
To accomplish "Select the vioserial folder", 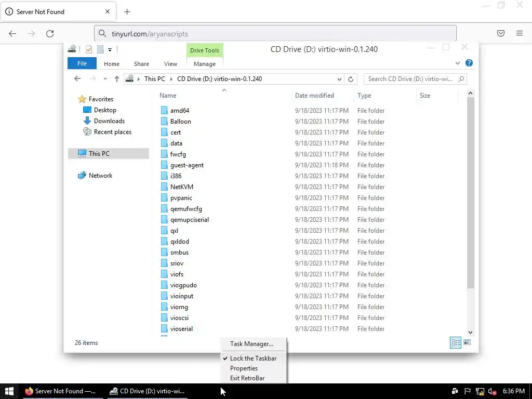I will tap(181, 328).
